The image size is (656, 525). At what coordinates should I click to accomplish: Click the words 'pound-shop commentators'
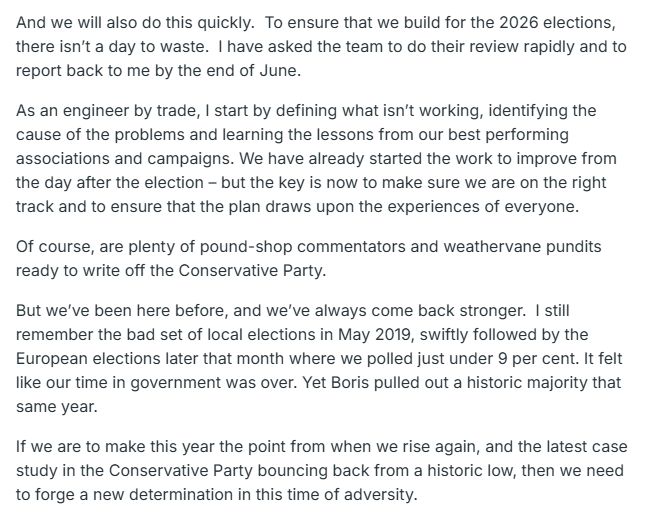point(302,246)
